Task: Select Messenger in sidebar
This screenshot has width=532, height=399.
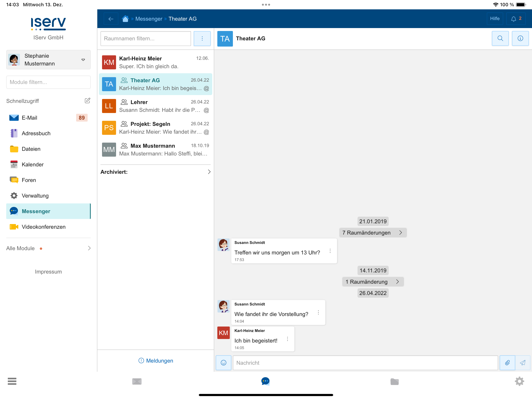Action: pyautogui.click(x=48, y=211)
